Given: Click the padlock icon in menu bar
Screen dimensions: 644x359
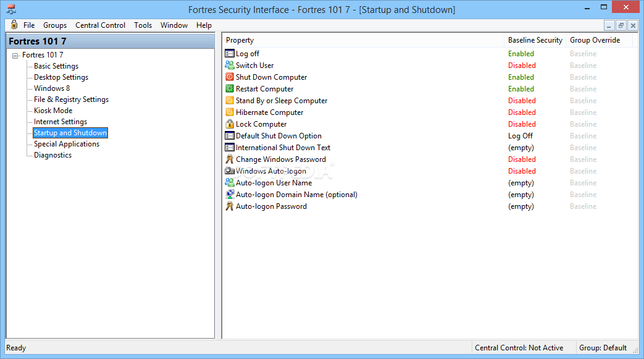Looking at the screenshot, I should click(x=14, y=25).
